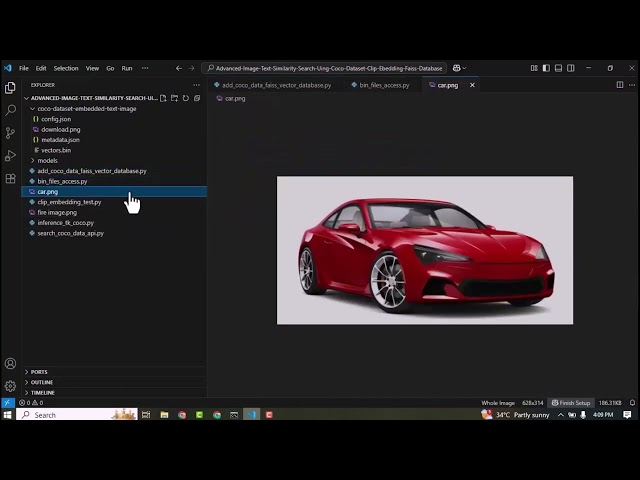
Task: Toggle the secondary side bar
Action: coord(571,68)
